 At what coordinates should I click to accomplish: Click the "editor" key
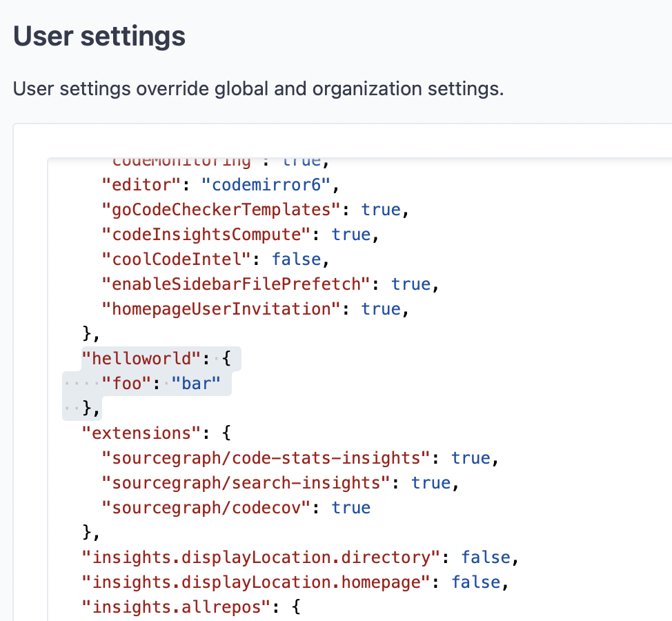pos(141,185)
